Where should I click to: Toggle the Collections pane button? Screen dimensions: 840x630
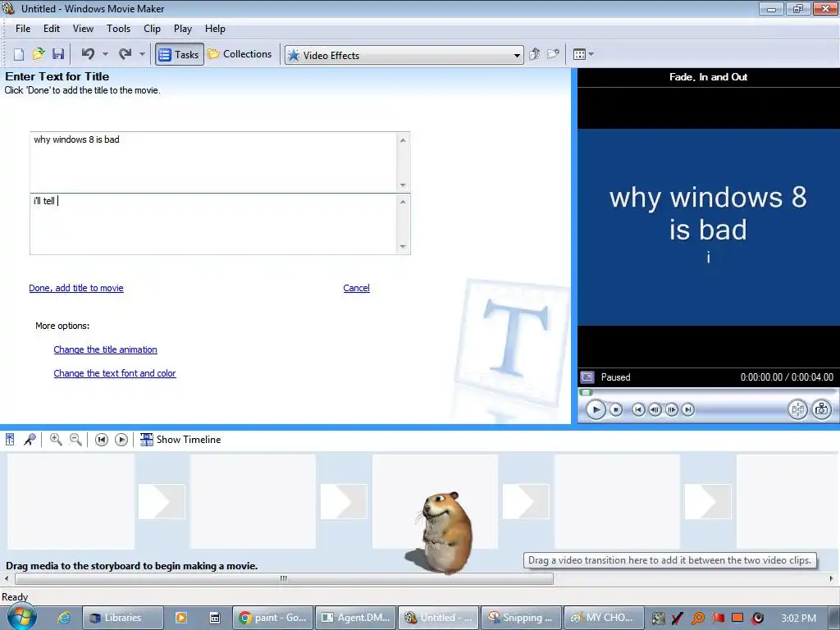click(x=240, y=54)
